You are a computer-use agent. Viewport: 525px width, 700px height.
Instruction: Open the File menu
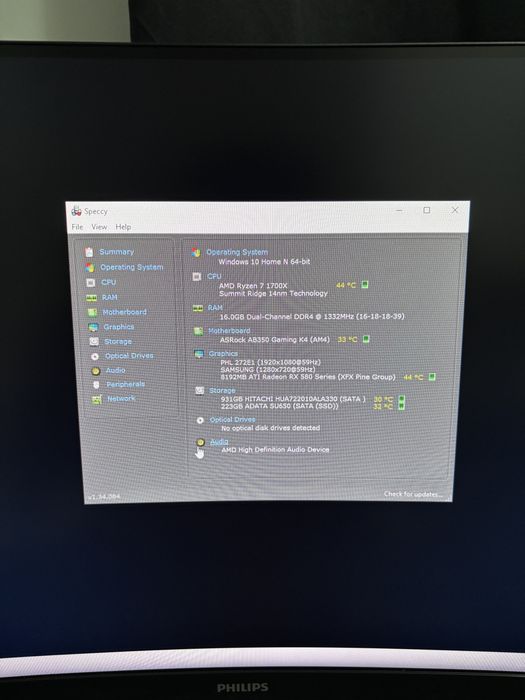[77, 227]
